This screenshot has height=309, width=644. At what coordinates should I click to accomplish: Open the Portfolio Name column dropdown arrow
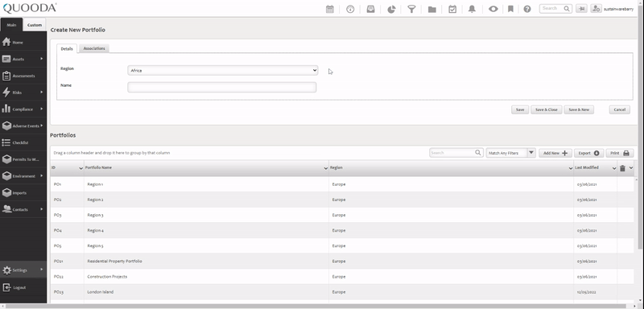326,168
